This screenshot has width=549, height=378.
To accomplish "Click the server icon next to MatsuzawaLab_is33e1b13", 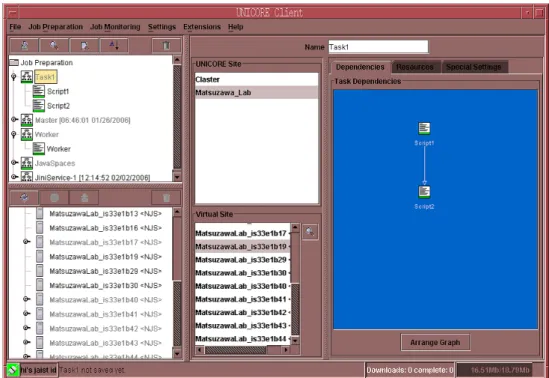I will [x=40, y=214].
